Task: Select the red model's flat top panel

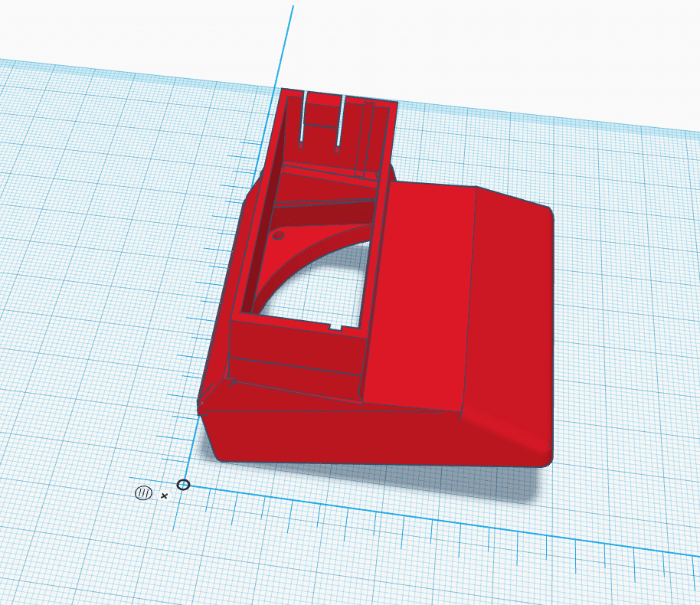Action: 421,291
